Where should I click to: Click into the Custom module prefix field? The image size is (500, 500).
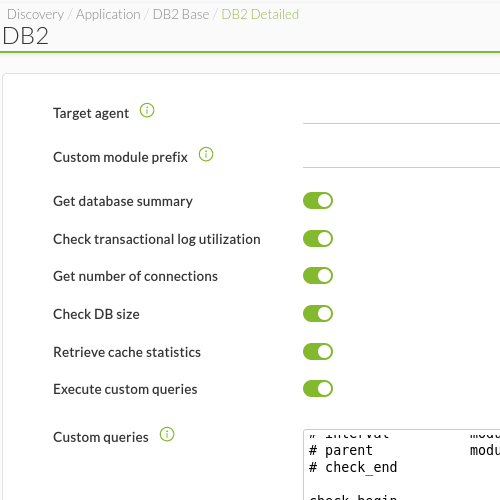tap(401, 157)
